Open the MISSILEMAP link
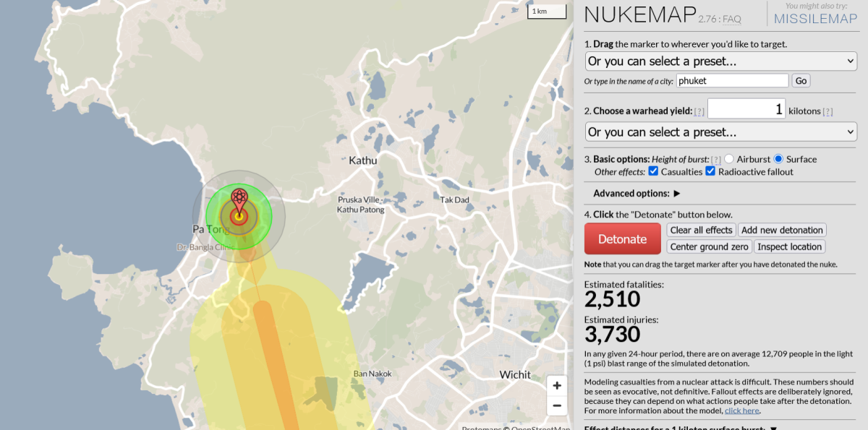868x430 pixels. [816, 19]
